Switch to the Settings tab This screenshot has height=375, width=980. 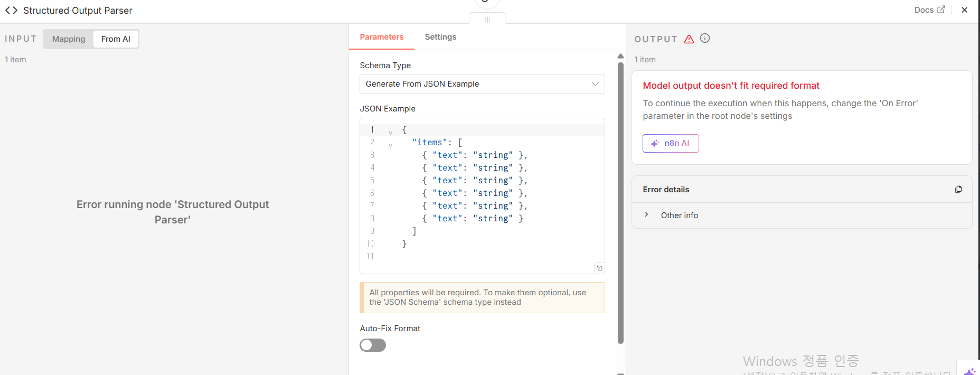pos(440,37)
